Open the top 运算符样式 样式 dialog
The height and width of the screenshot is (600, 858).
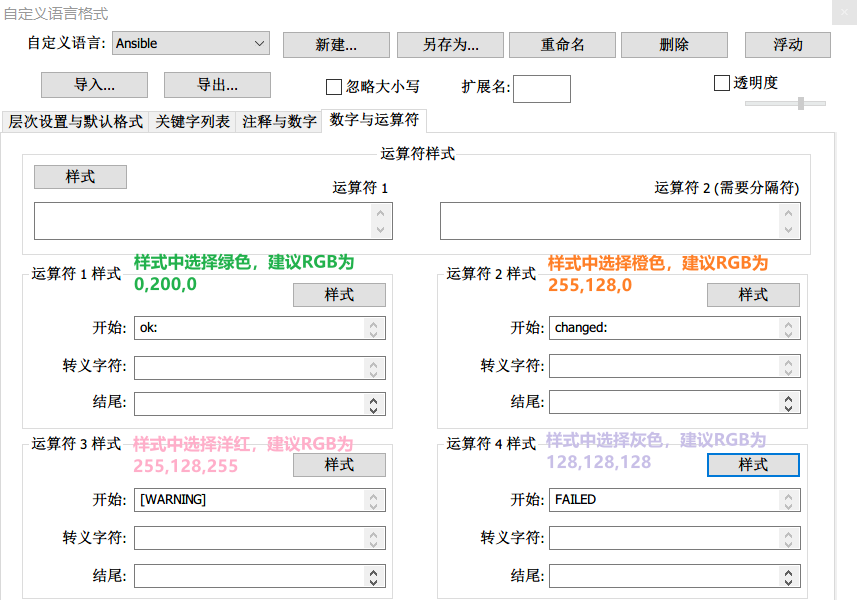click(x=80, y=176)
